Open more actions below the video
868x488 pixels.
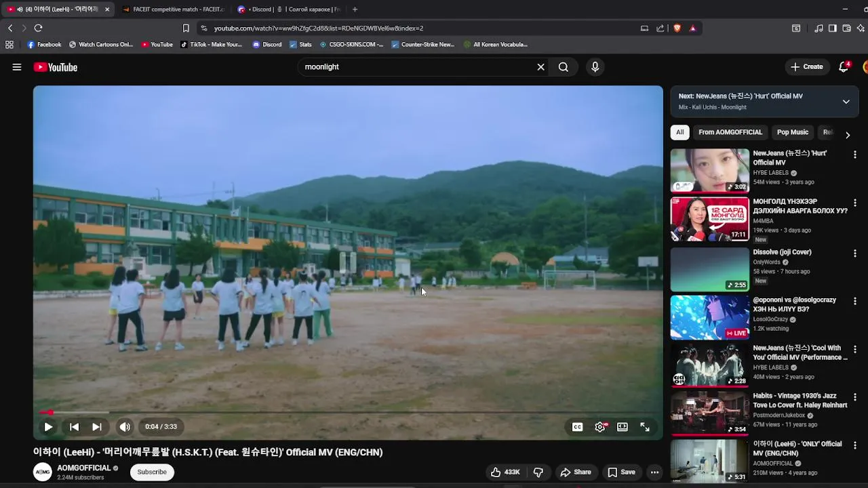coord(654,472)
